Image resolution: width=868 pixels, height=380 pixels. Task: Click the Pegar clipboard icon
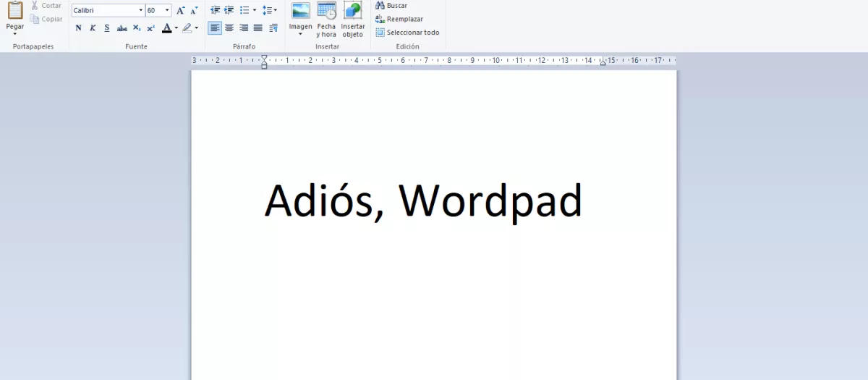pos(15,10)
